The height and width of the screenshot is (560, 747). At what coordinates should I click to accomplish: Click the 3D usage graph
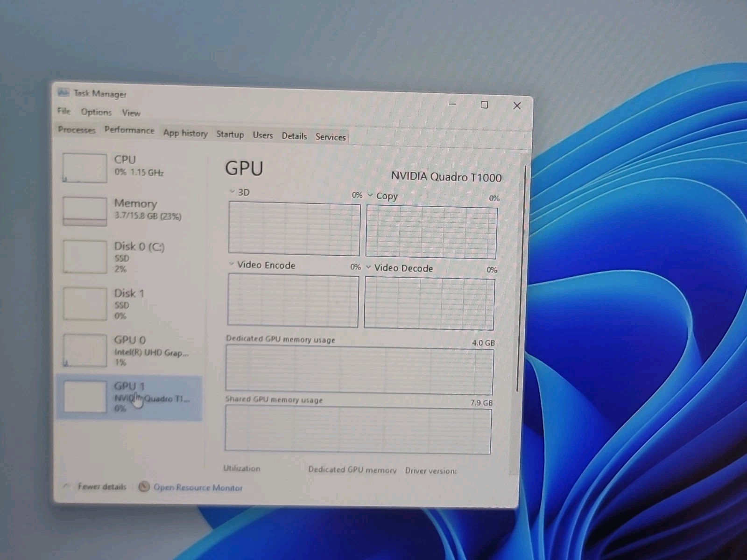(x=294, y=229)
